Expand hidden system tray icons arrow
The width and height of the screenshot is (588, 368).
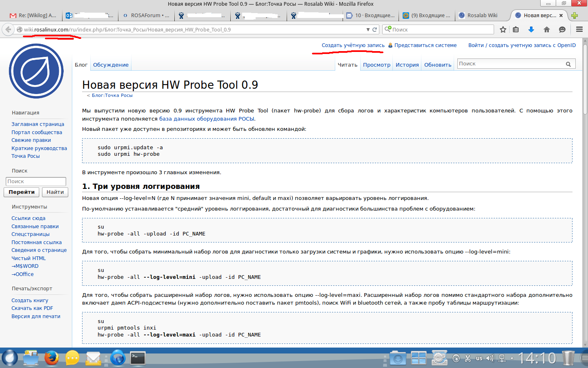tap(512, 359)
